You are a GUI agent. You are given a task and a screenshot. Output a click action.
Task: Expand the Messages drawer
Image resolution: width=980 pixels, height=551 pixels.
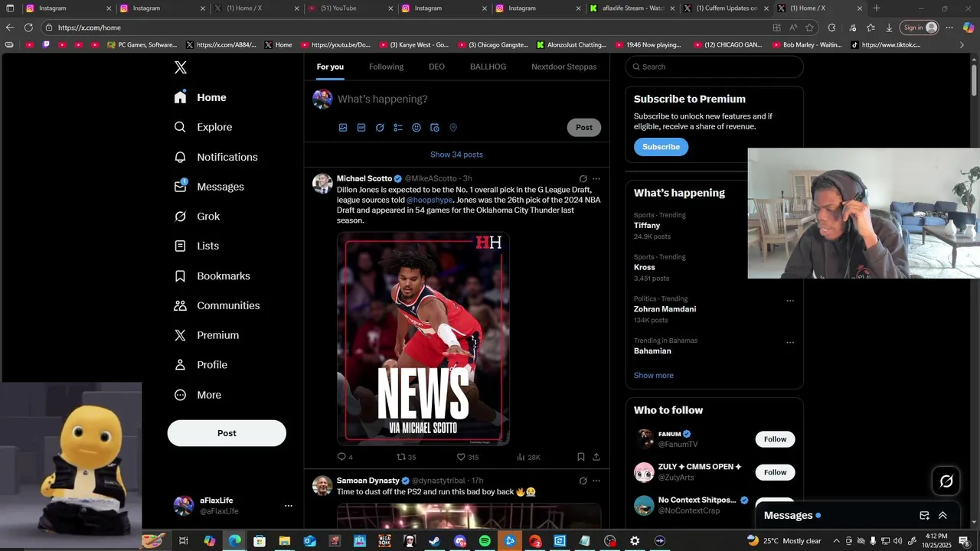(x=942, y=516)
